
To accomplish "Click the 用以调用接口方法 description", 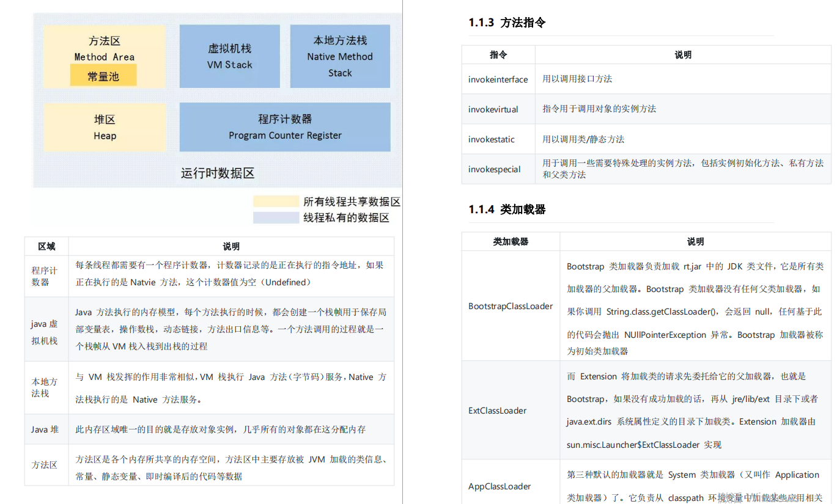I will click(x=577, y=79).
